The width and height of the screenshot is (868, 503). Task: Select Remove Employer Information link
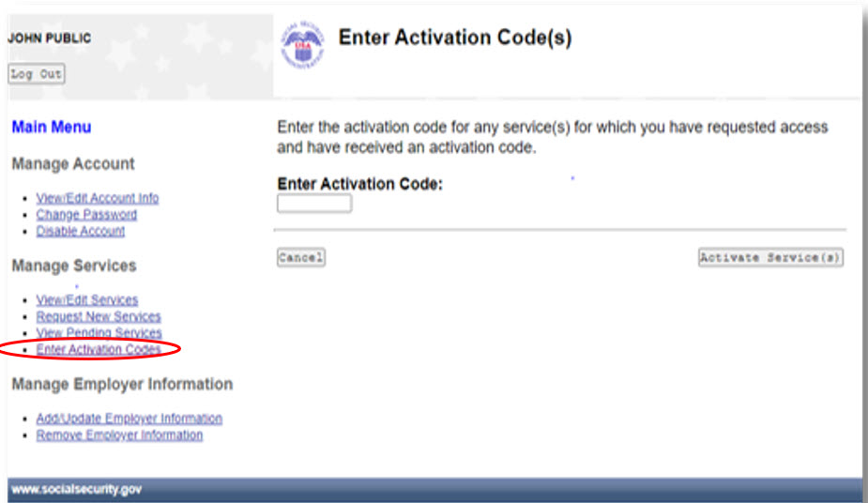119,434
